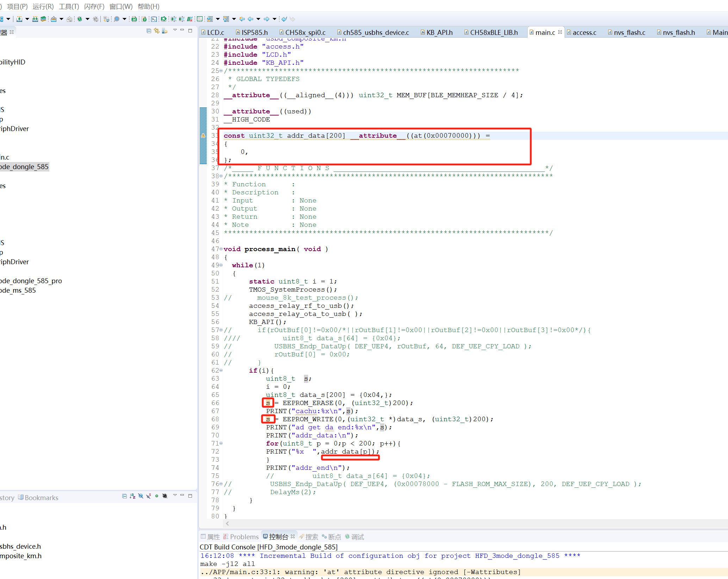Screen dimensions: 728x579
Task: Click the green stacked layers toolbar icon
Action: pyautogui.click(x=43, y=19)
